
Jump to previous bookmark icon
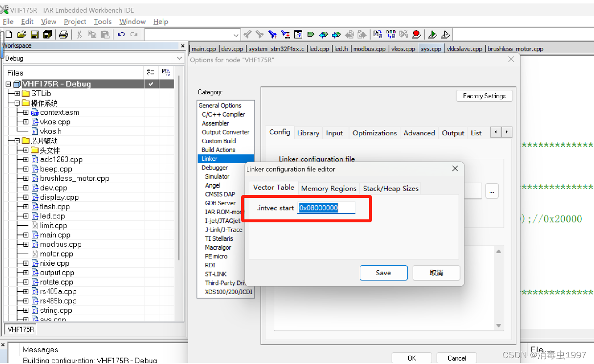[x=324, y=34]
